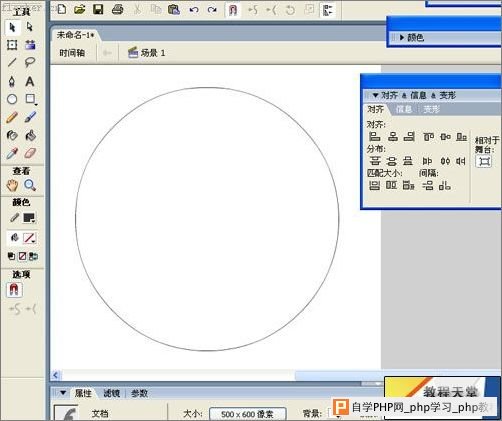The width and height of the screenshot is (502, 421).
Task: Click Black and White color reset button
Action: pyautogui.click(x=11, y=256)
